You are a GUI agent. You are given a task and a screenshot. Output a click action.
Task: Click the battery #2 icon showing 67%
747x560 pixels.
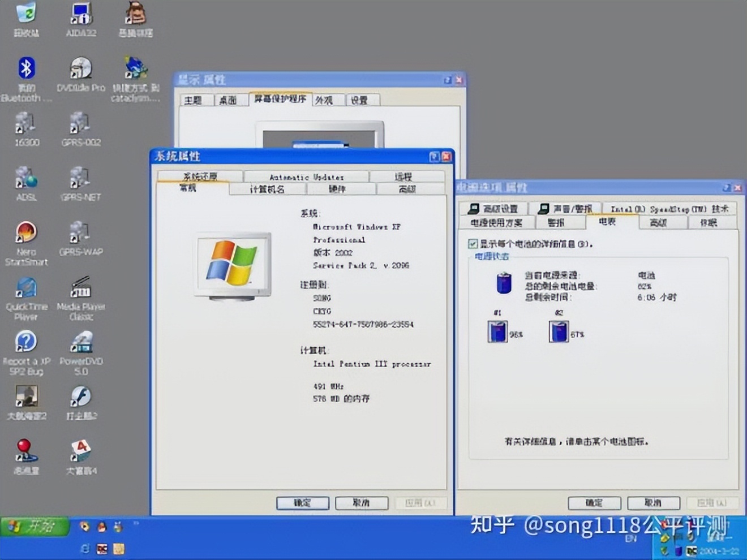point(558,331)
